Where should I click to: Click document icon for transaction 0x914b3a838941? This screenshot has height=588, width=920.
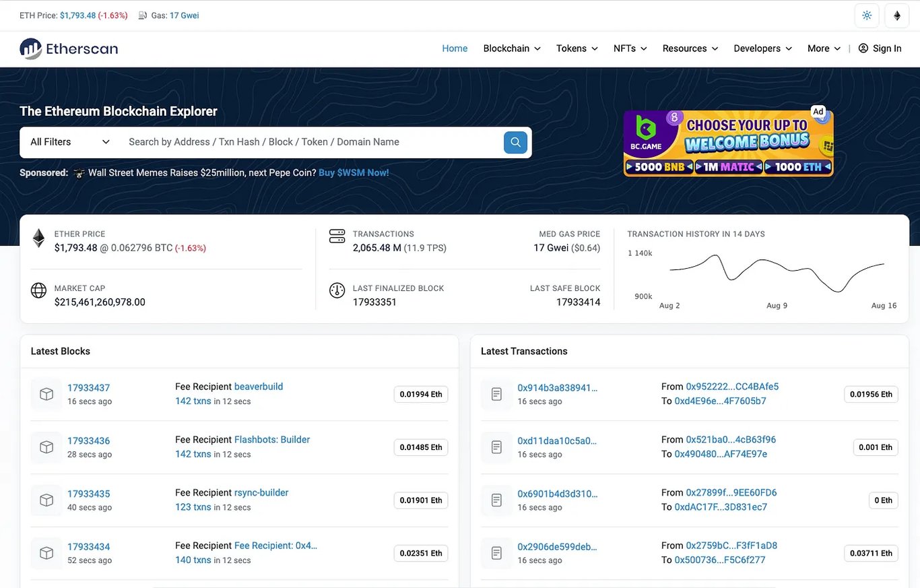496,395
